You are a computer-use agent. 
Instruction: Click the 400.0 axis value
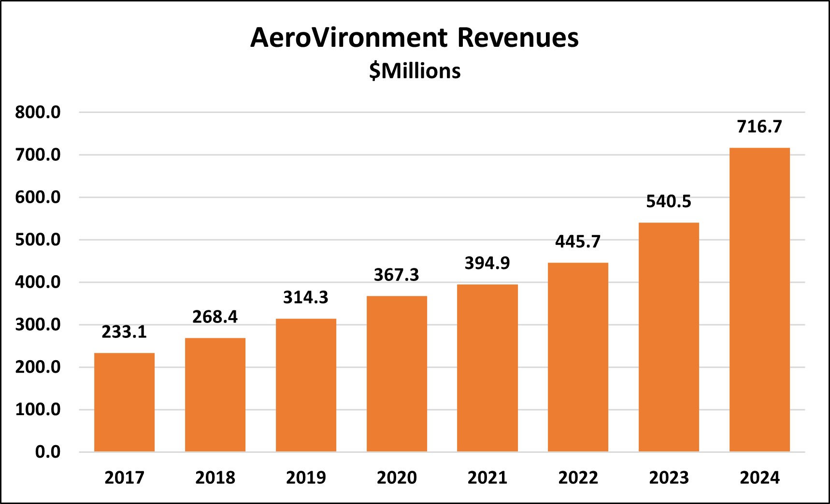point(38,282)
